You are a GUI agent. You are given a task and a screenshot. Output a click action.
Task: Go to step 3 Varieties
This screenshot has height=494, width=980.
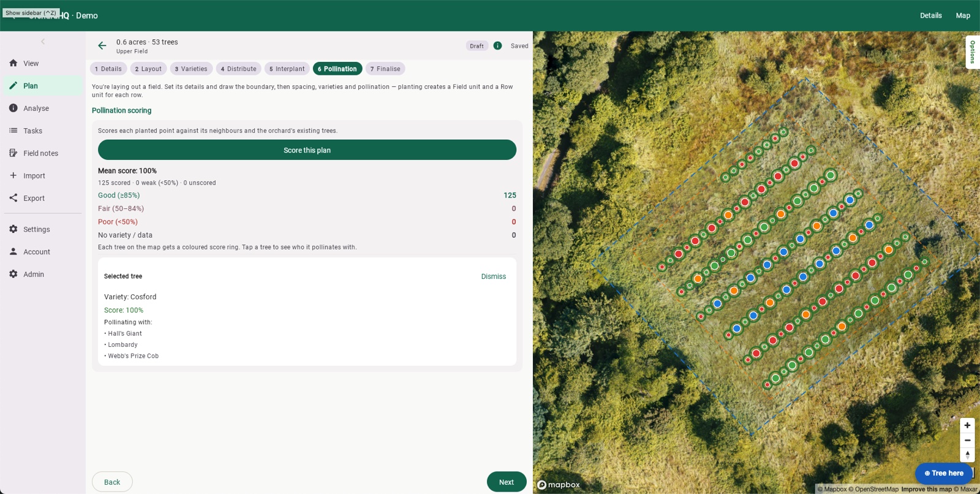click(191, 69)
